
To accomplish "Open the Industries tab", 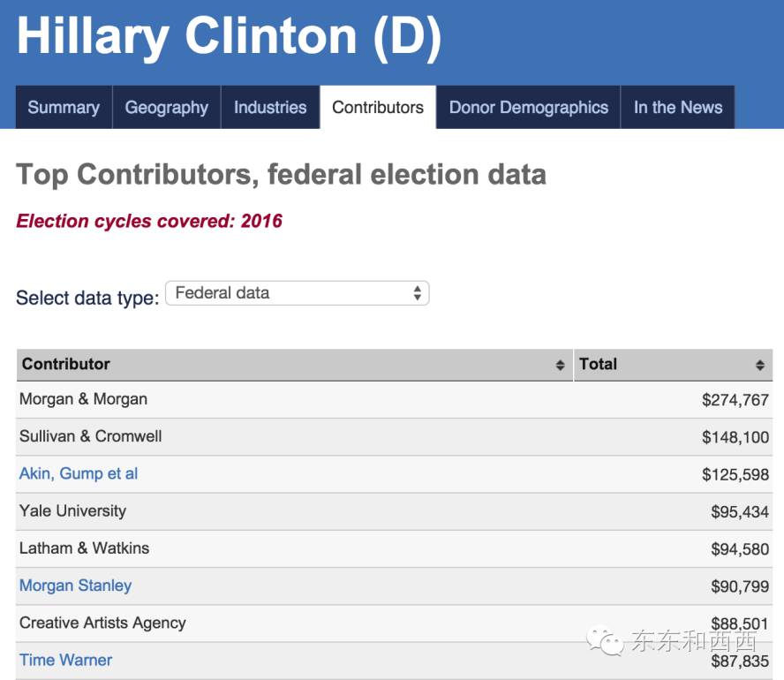I will [270, 108].
